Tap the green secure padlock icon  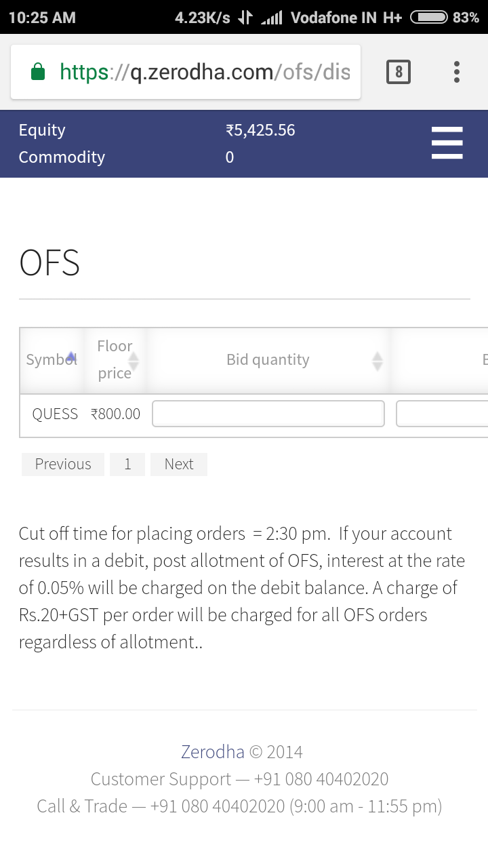coord(39,72)
